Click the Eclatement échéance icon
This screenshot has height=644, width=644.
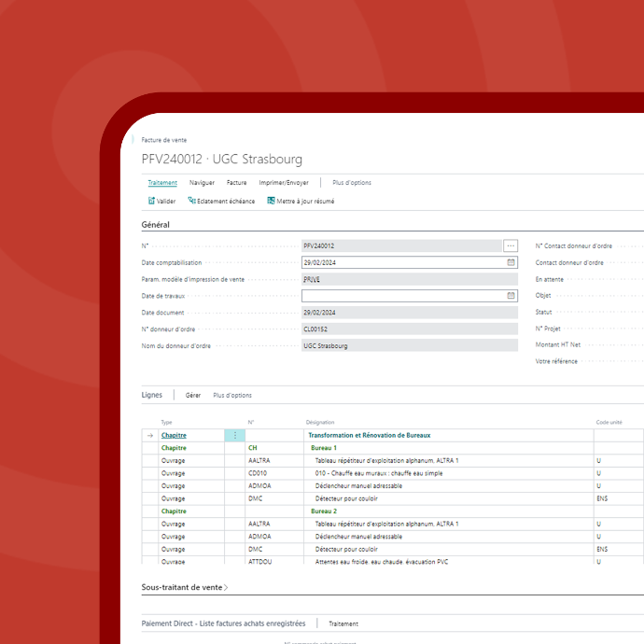pyautogui.click(x=192, y=201)
